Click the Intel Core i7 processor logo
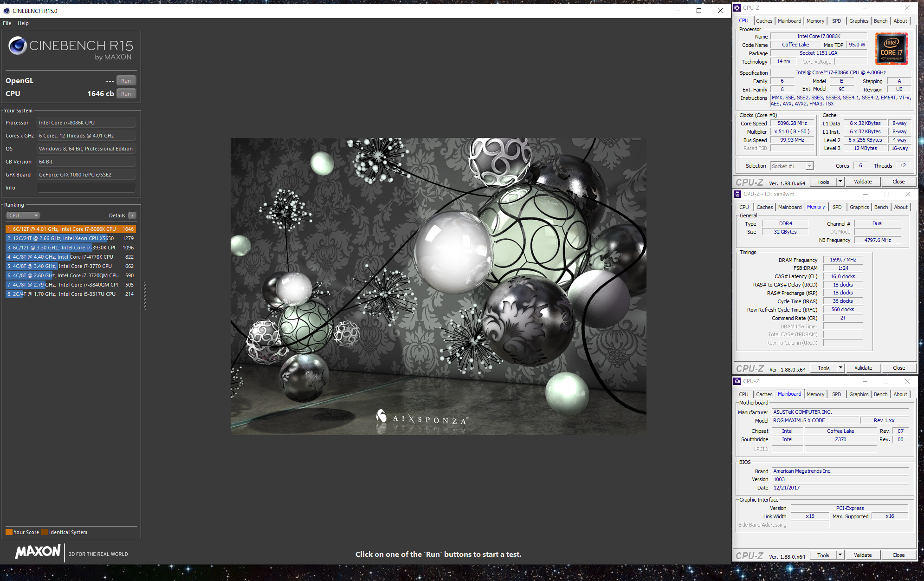 [x=891, y=49]
